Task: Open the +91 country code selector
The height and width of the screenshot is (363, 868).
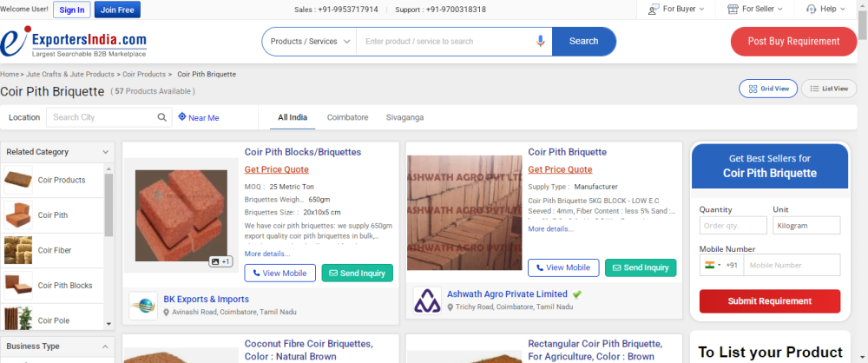Action: pyautogui.click(x=721, y=265)
